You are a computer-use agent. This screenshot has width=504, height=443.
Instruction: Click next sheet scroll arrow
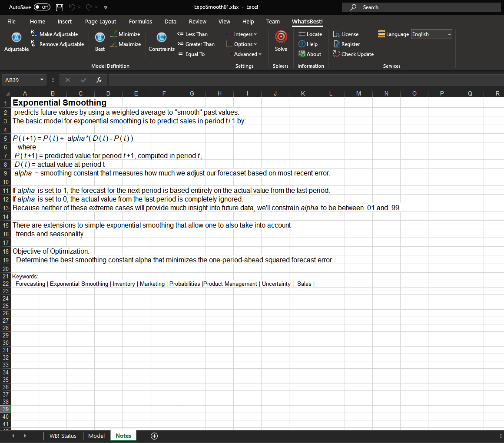(x=25, y=436)
